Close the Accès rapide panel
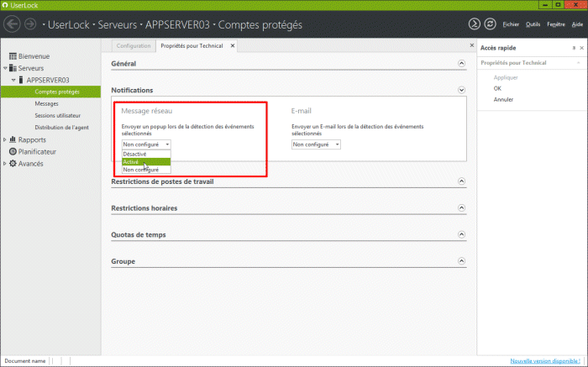 (581, 48)
